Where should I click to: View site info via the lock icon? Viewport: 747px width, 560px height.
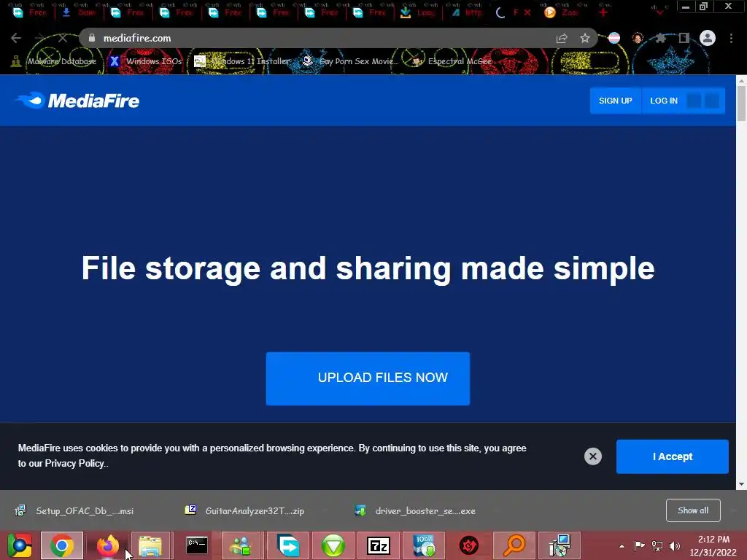pyautogui.click(x=92, y=38)
